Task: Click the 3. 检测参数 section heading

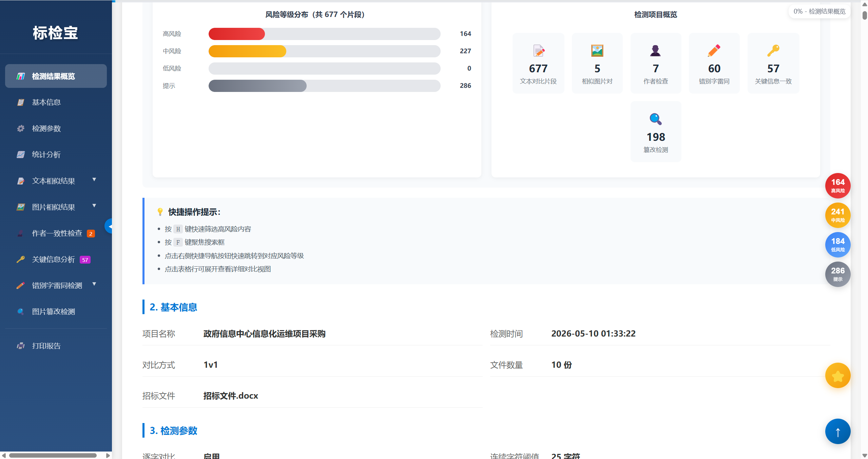Action: pos(173,431)
